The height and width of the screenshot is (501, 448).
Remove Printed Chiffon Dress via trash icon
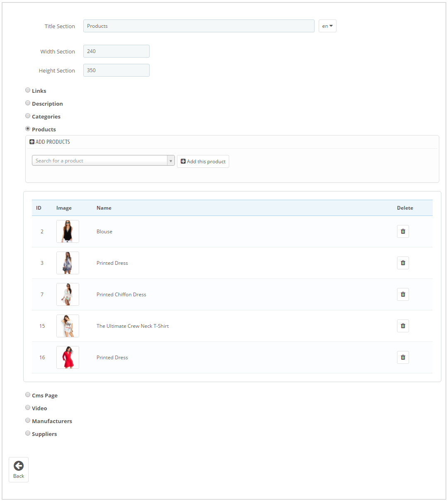403,294
